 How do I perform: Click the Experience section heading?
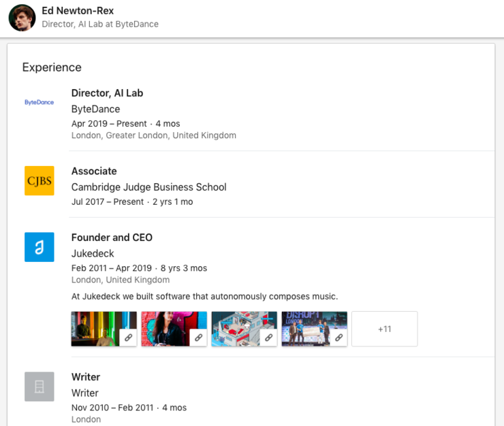point(52,67)
